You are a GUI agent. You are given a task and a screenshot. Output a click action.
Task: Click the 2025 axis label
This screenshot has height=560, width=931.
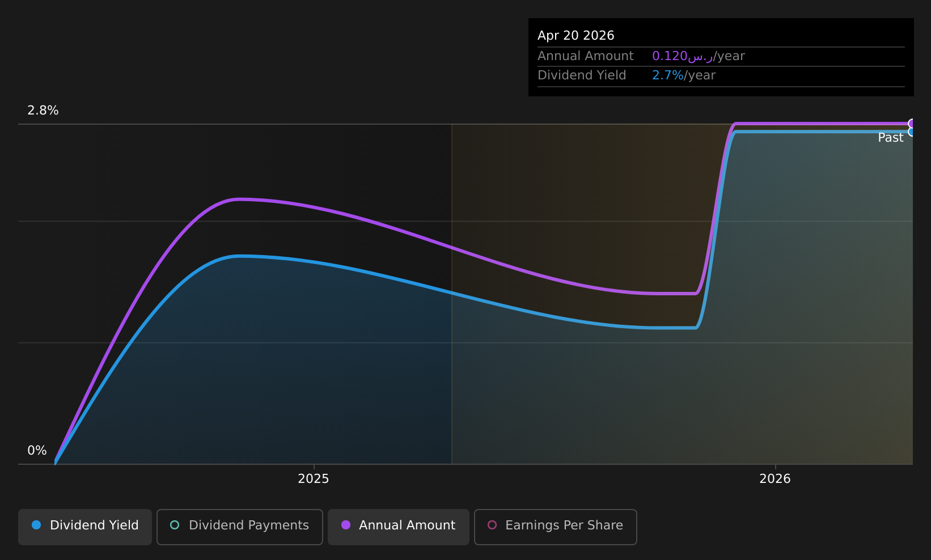(x=314, y=479)
